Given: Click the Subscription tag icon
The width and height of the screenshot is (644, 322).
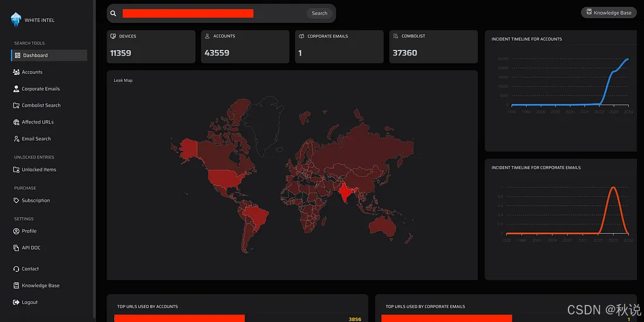Looking at the screenshot, I should 16,200.
